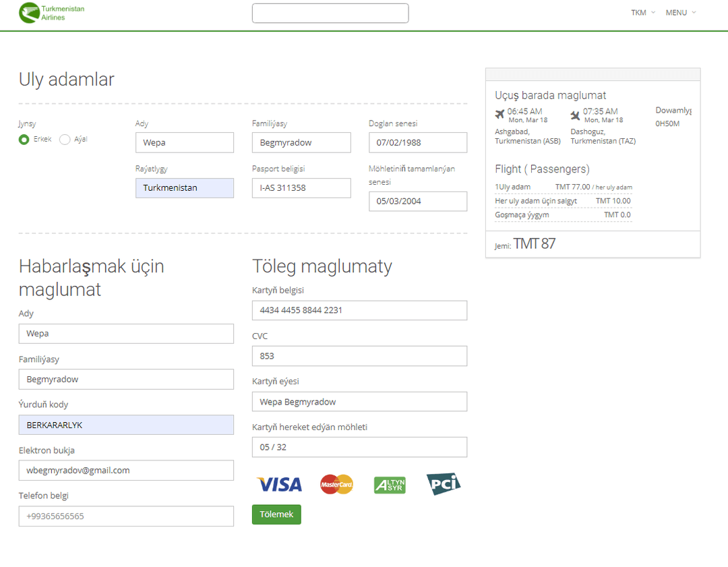Click the arrival plane icon near 07:35 AM
The image size is (728, 567).
pos(576,112)
